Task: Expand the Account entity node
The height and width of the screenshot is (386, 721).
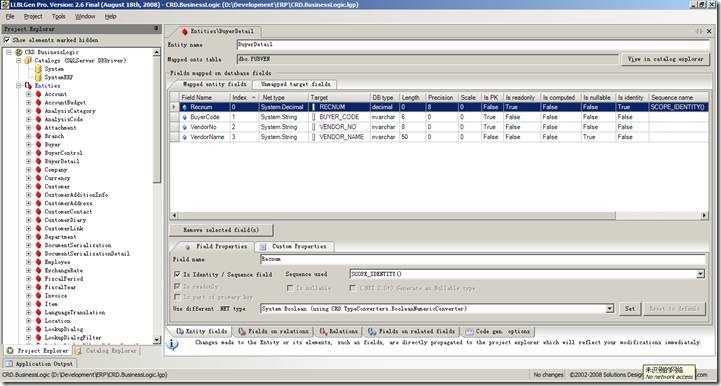Action: pos(29,94)
